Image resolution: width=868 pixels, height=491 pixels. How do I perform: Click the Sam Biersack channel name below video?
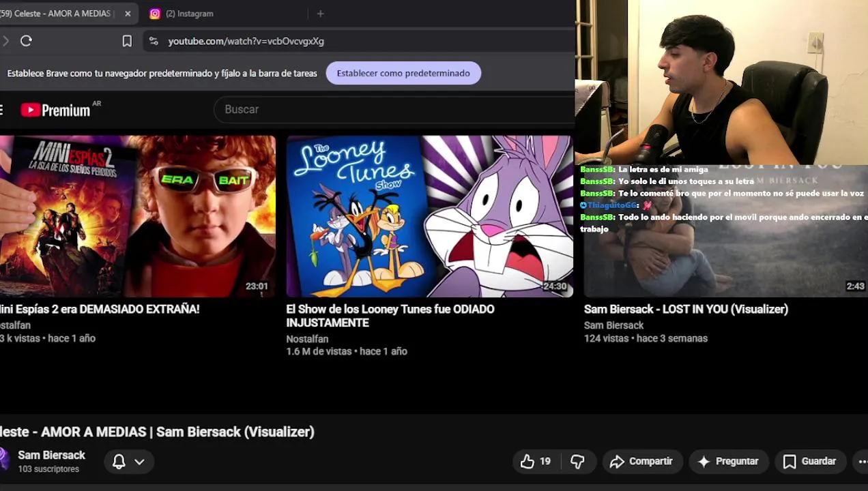point(51,455)
